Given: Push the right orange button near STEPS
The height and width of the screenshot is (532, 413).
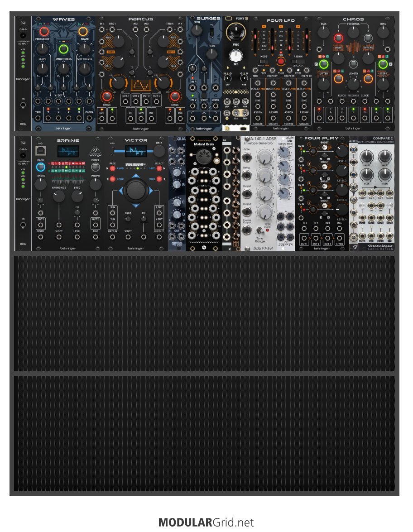Looking at the screenshot, I should [x=368, y=79].
